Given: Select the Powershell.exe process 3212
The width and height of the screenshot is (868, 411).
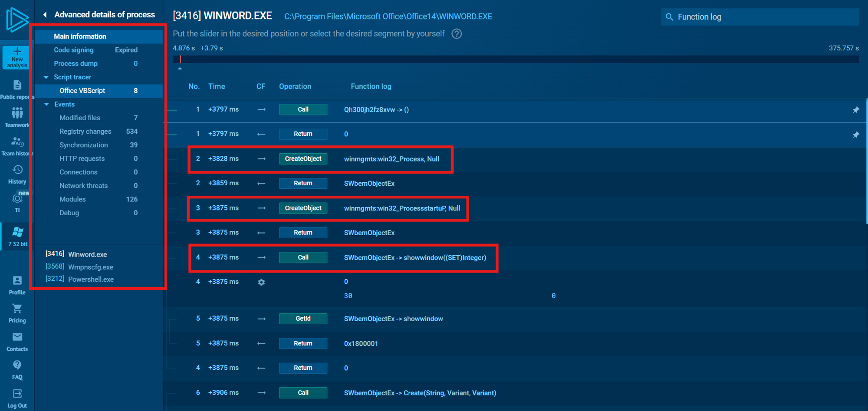Looking at the screenshot, I should [x=90, y=279].
